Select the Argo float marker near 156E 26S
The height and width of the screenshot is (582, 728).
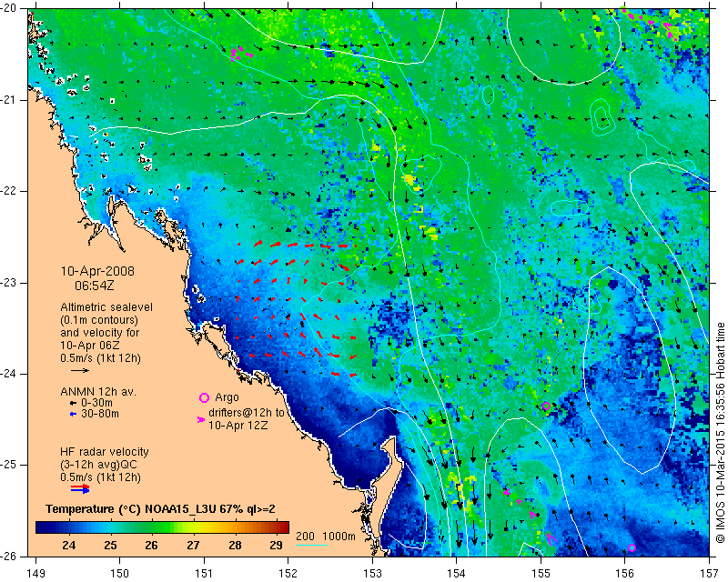click(632, 548)
